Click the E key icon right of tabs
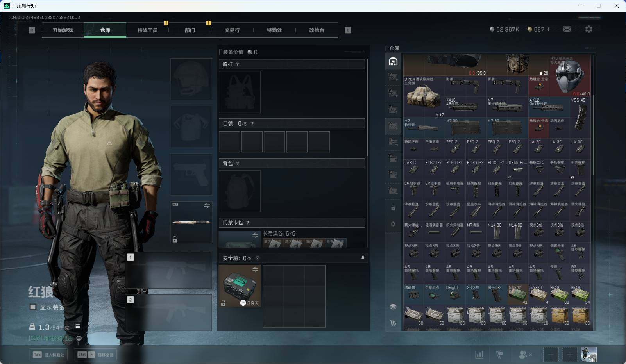 click(348, 30)
